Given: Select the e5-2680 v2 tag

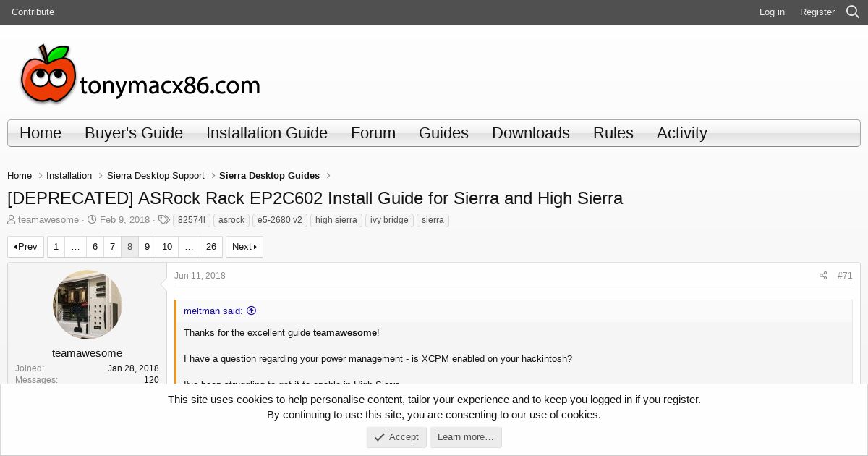Looking at the screenshot, I should (280, 220).
